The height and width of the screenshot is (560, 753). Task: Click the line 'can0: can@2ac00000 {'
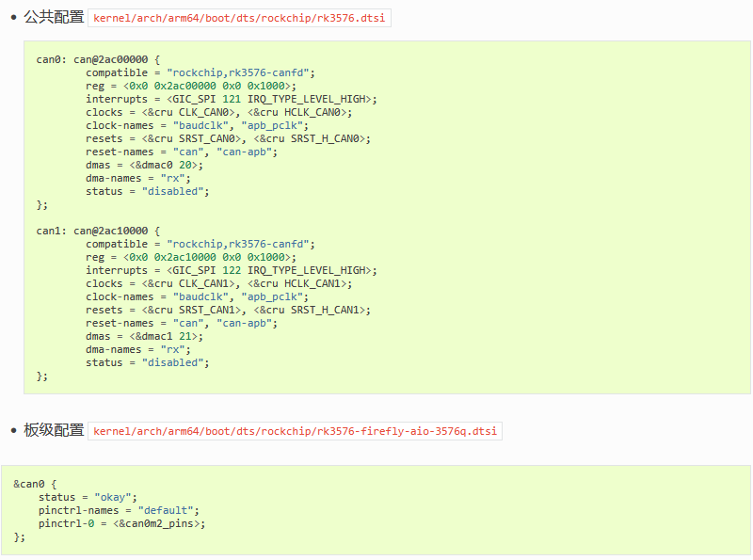pyautogui.click(x=98, y=59)
